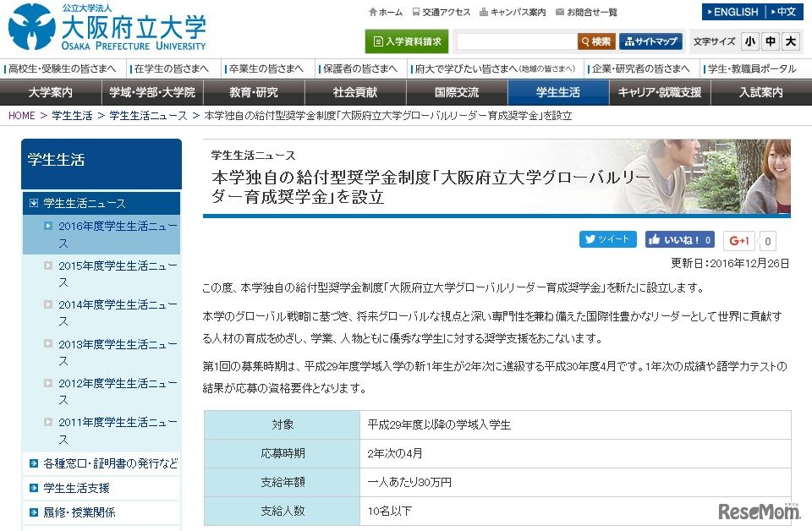Screen dimensions: 812x531
Task: Select 学生生活 main menu tab
Action: (x=558, y=92)
